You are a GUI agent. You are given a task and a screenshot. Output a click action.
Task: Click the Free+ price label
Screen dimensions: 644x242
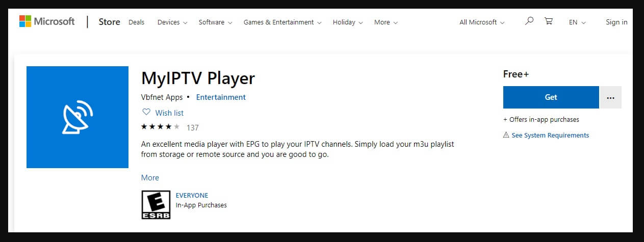pyautogui.click(x=516, y=74)
